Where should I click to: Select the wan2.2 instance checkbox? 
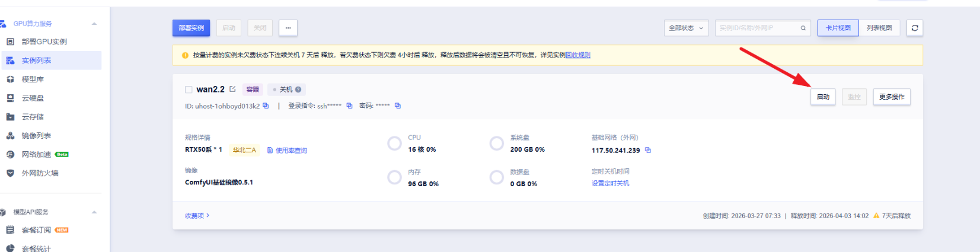coord(189,90)
